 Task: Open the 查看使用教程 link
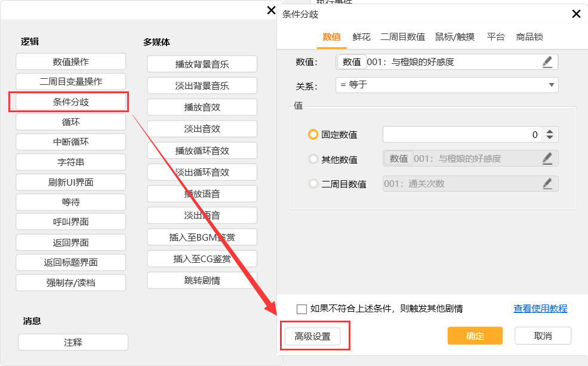540,309
